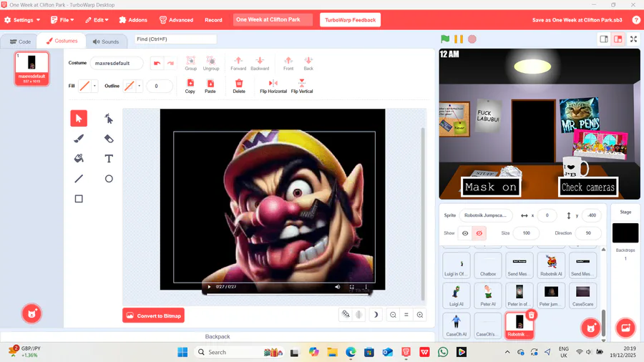Select the Fill bucket tool
The image size is (644, 362).
(79, 158)
